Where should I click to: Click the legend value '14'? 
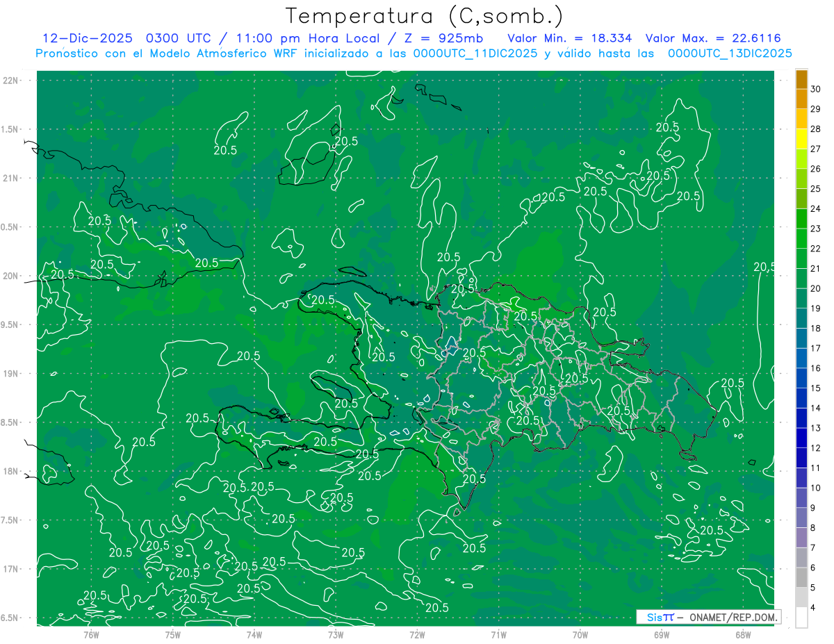[x=816, y=408]
